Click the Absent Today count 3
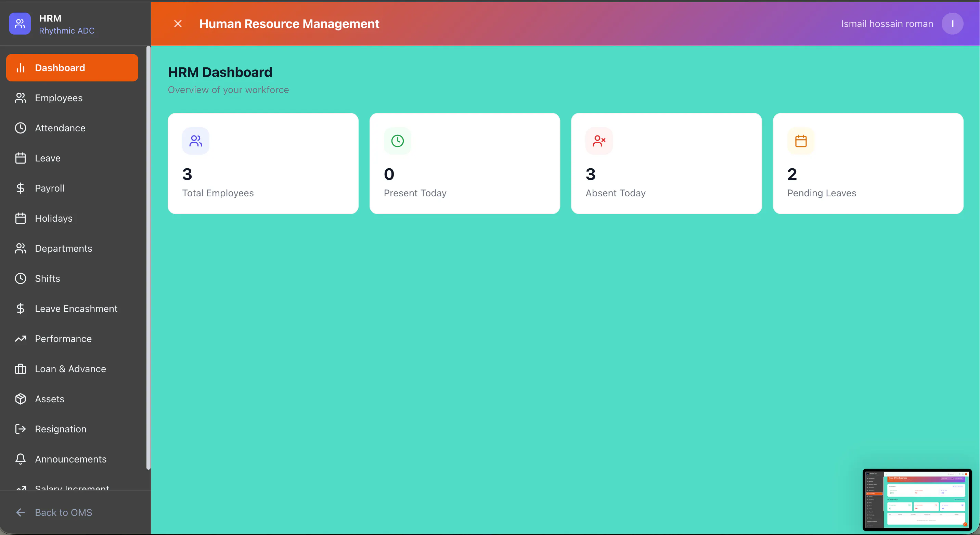 (x=591, y=174)
